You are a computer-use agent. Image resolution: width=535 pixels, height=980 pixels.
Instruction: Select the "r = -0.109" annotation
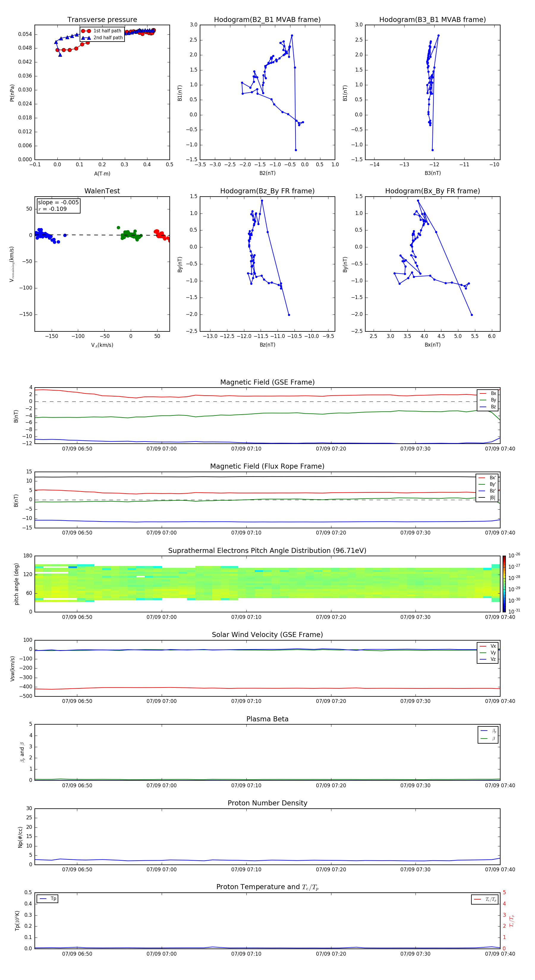point(53,209)
